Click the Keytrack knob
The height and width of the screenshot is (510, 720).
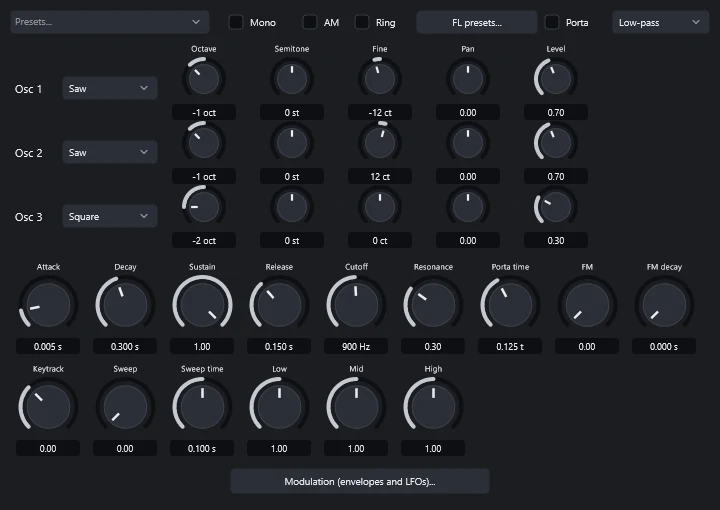coord(48,406)
